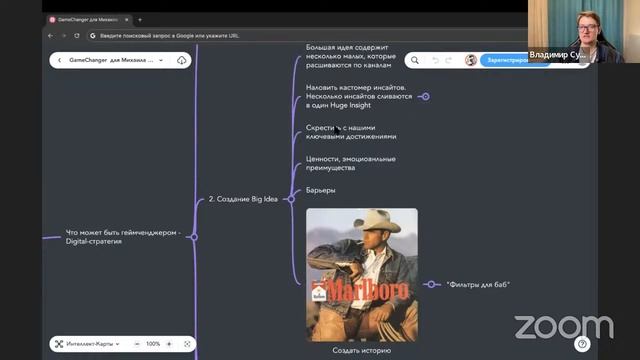This screenshot has height=360, width=640.
Task: Click the Marlboro cowboy image
Action: [x=362, y=275]
